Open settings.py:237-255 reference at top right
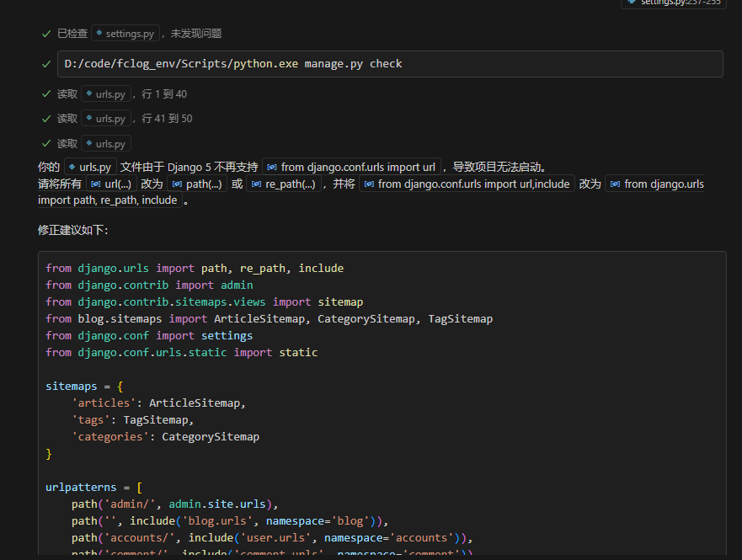The image size is (742, 560). (x=674, y=3)
